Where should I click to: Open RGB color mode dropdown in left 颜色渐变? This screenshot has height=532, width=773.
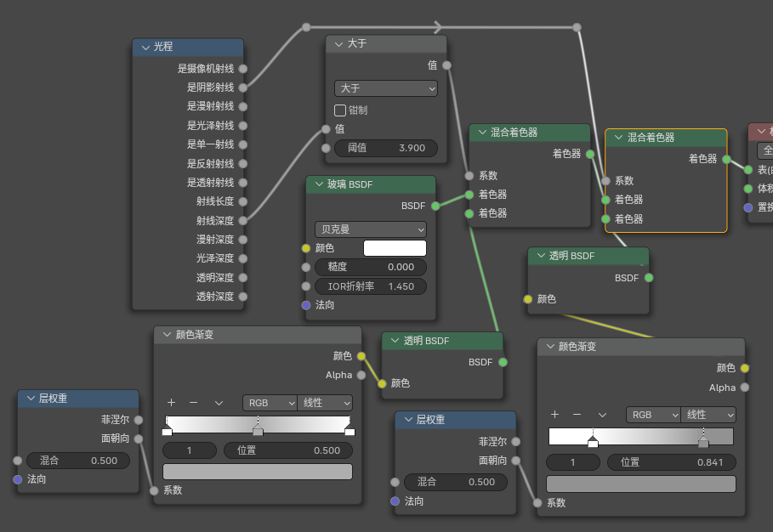(x=269, y=403)
